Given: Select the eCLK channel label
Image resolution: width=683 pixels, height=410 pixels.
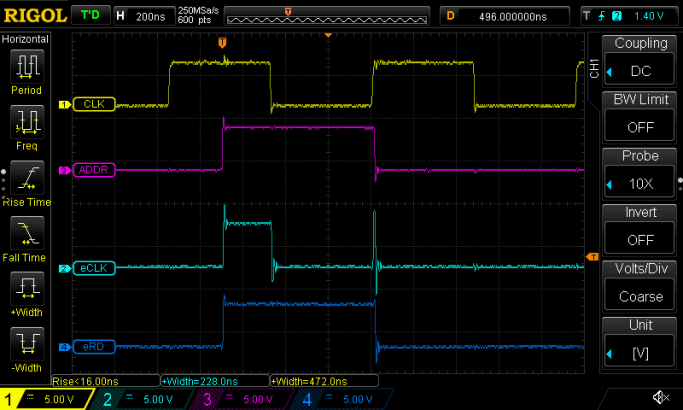Looking at the screenshot, I should click(x=94, y=268).
